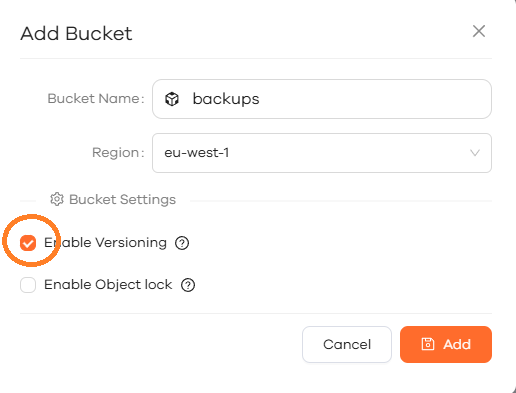Uncheck the Enable Versioning checkbox
Screen dimensions: 516x393
point(28,243)
